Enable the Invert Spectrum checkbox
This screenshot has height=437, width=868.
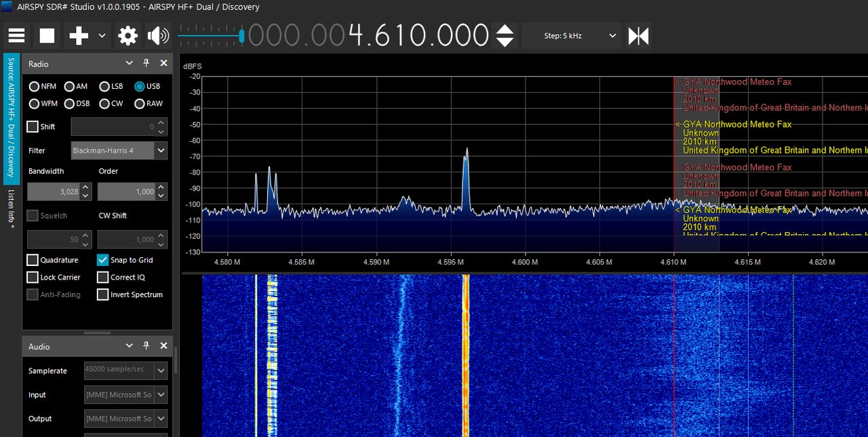[x=103, y=294]
